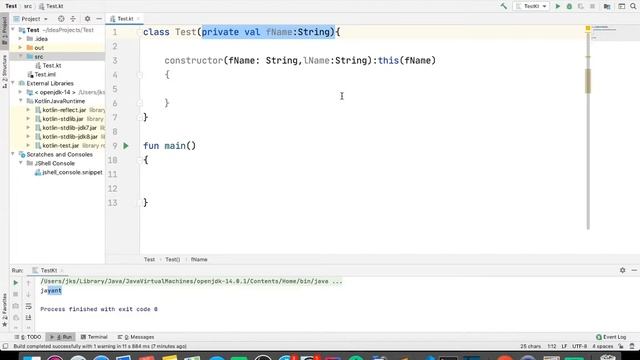The height and width of the screenshot is (360, 640).
Task: Click the locate current file target icon
Action: pos(61,19)
